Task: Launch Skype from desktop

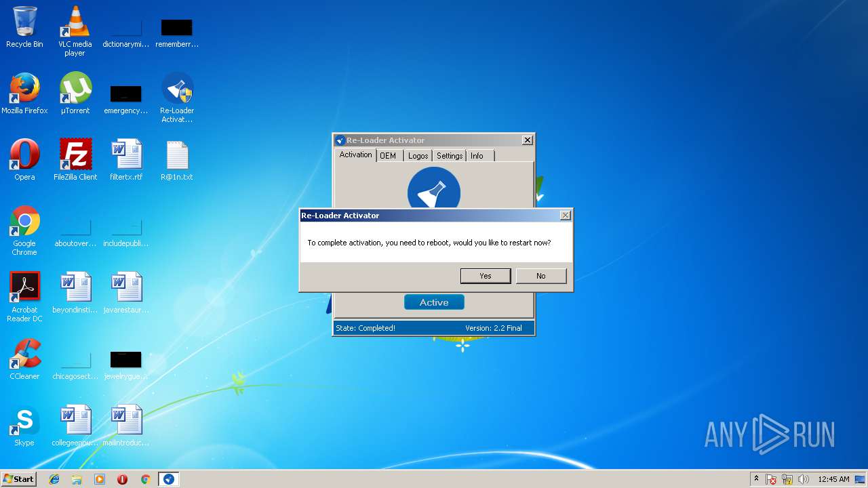Action: click(24, 426)
